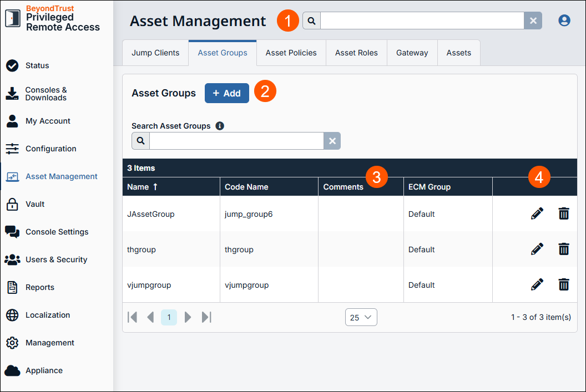Open the Gateway tab
This screenshot has height=392, width=586.
point(412,52)
